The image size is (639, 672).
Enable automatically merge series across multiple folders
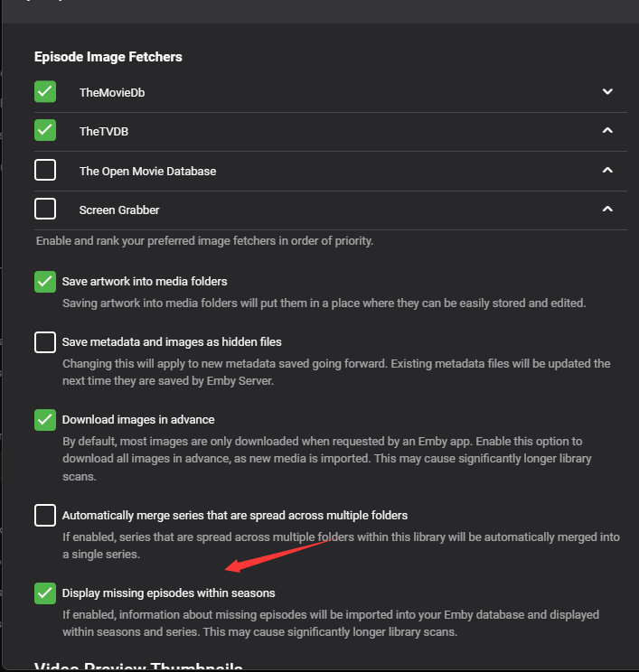(45, 515)
